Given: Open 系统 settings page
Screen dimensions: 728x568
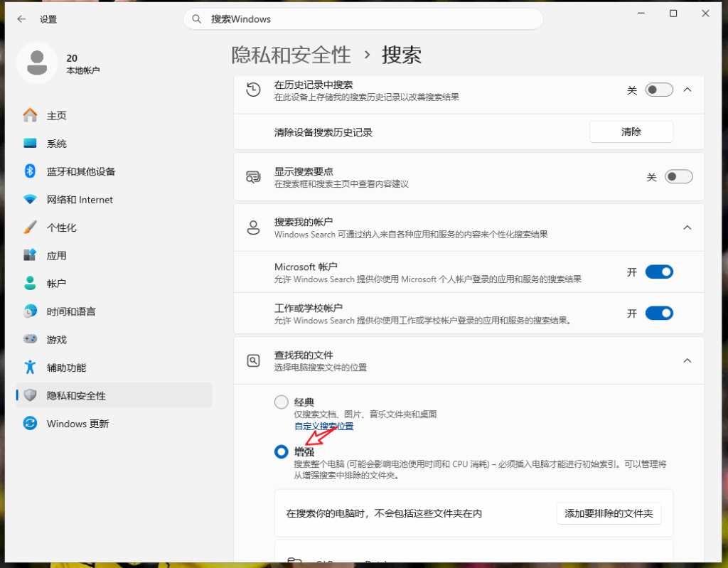Looking at the screenshot, I should pos(114,143).
